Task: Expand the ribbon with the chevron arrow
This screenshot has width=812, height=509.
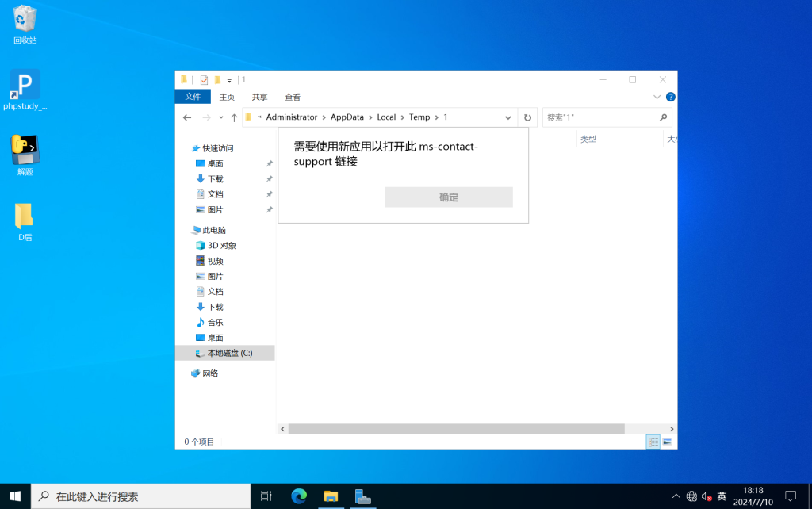Action: [x=657, y=97]
